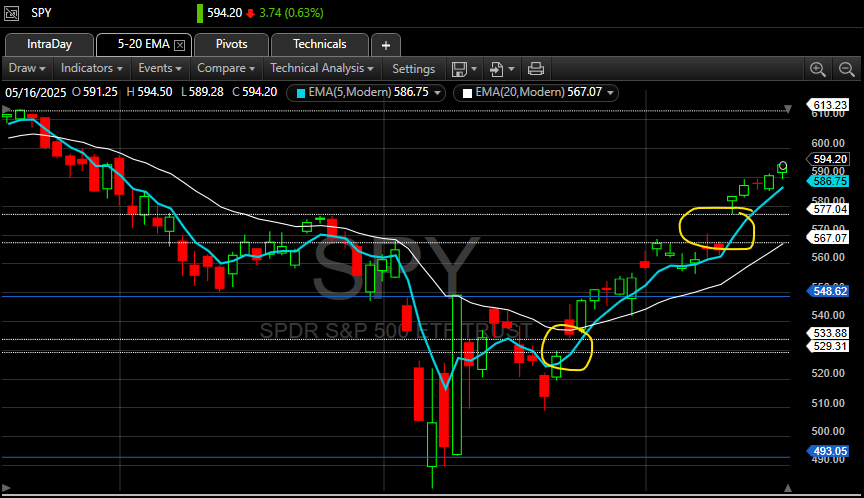Viewport: 864px width, 498px height.
Task: Zoom in with the magnifier plus icon
Action: [818, 69]
